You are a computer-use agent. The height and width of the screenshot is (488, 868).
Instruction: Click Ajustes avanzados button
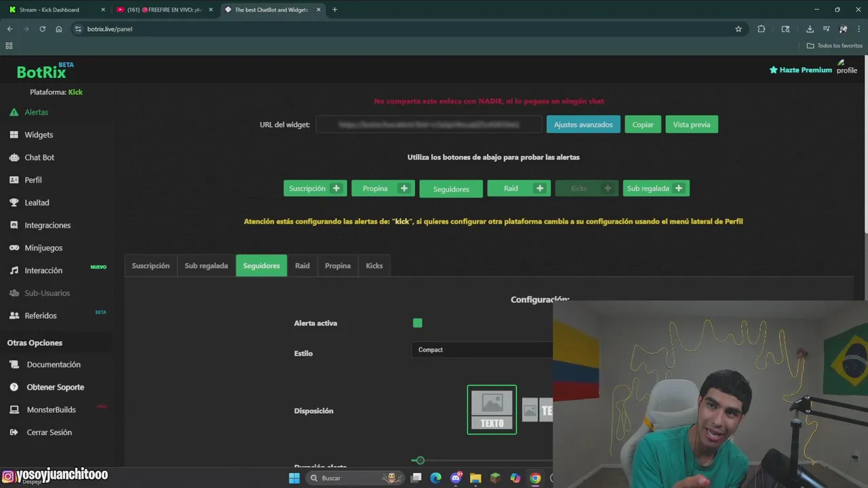tap(583, 125)
